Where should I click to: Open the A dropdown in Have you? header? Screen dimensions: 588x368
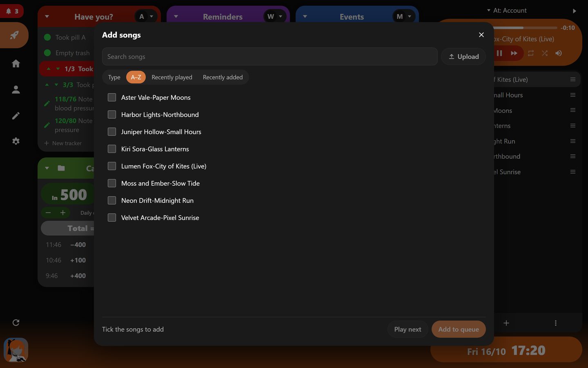[146, 16]
